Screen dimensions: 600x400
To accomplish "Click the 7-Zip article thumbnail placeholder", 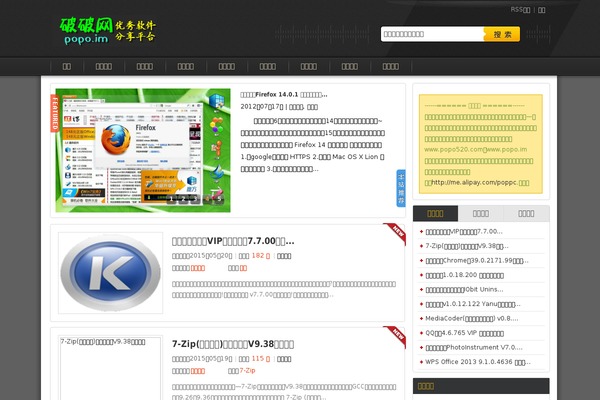I will (111, 368).
